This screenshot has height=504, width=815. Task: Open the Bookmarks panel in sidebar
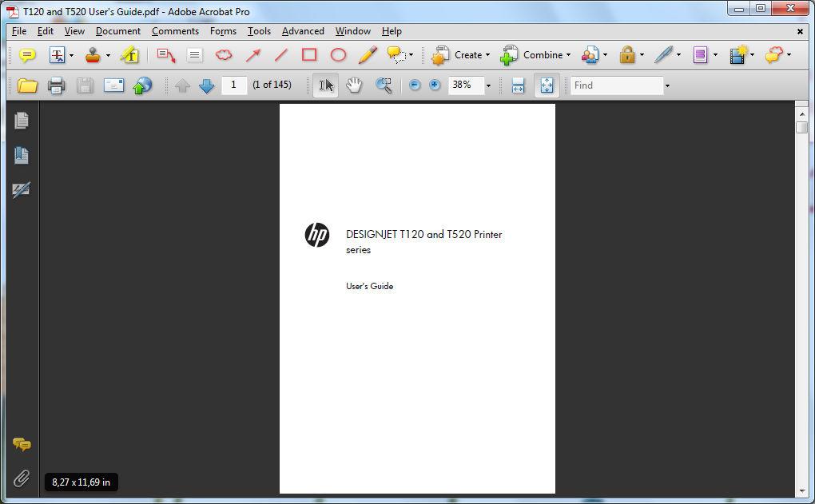coord(22,156)
